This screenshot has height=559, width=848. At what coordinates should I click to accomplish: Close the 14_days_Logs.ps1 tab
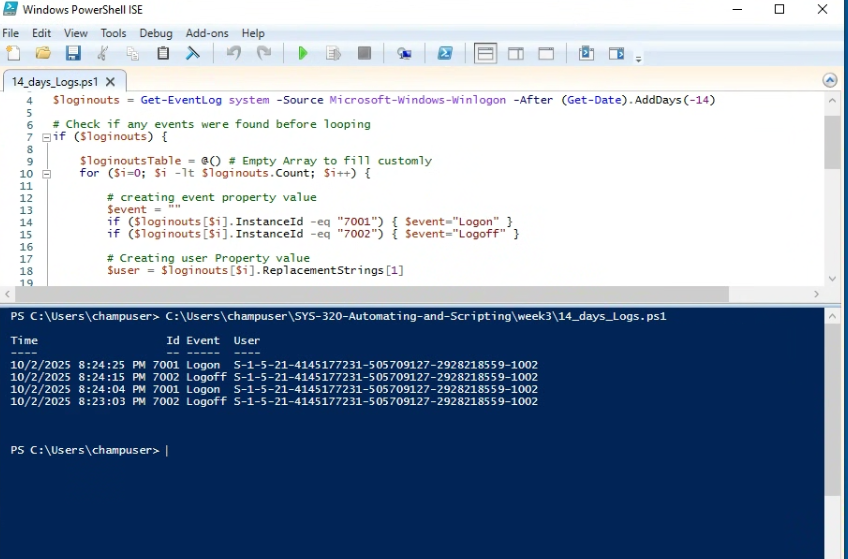(110, 82)
